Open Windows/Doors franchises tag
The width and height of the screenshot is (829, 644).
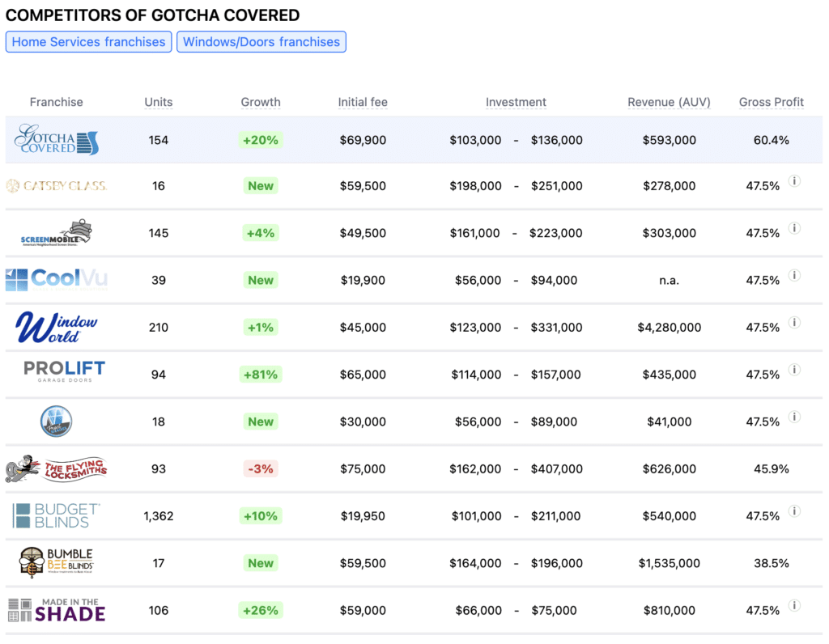[261, 42]
